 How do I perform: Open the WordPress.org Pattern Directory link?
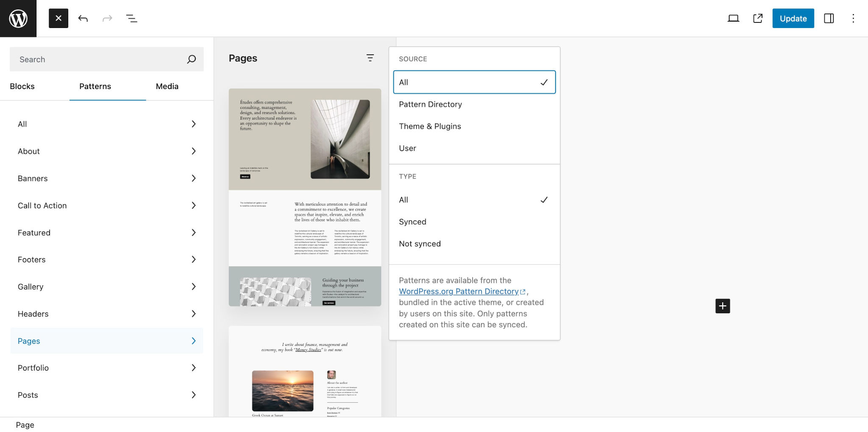click(459, 291)
